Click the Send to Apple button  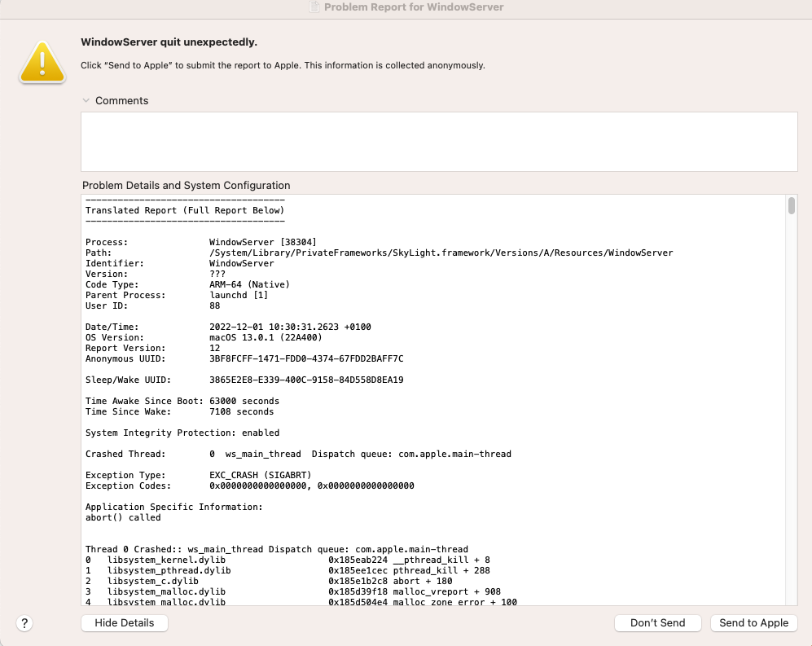tap(754, 622)
